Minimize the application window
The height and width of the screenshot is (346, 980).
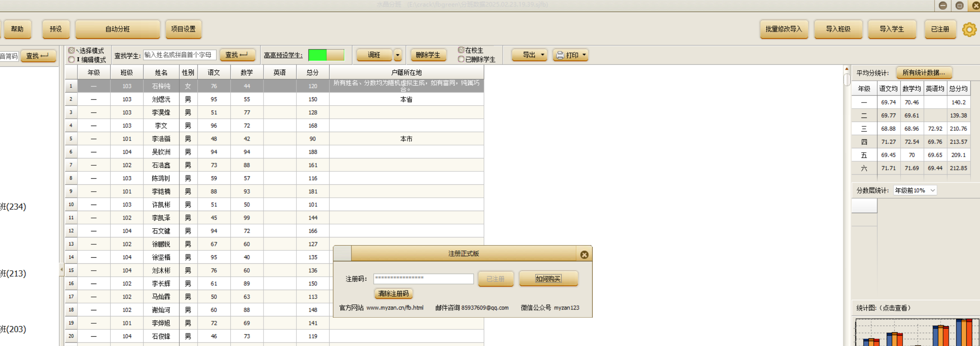coord(943,5)
